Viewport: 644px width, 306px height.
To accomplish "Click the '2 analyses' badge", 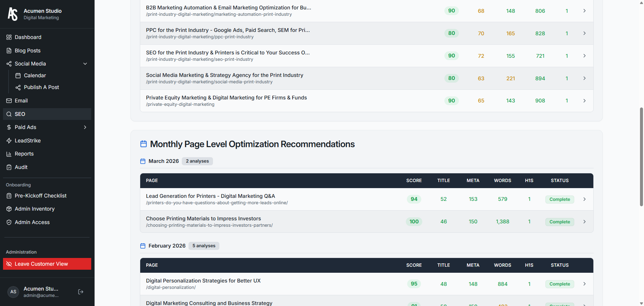I will click(x=197, y=161).
